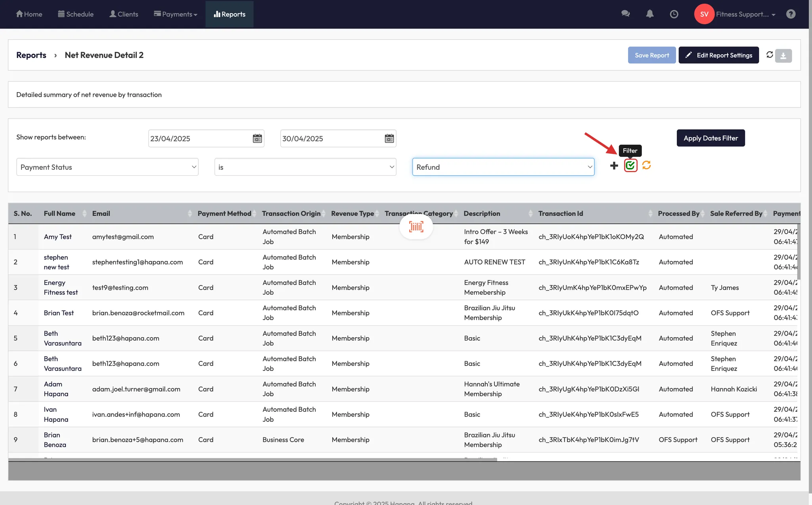812x505 pixels.
Task: Open the start date calendar picker
Action: pos(257,138)
